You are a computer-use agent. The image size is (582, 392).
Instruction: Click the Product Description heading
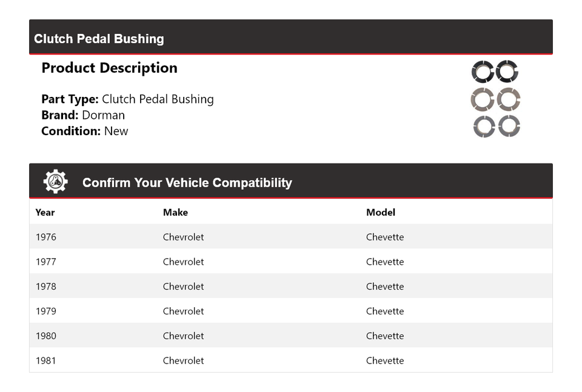click(109, 68)
